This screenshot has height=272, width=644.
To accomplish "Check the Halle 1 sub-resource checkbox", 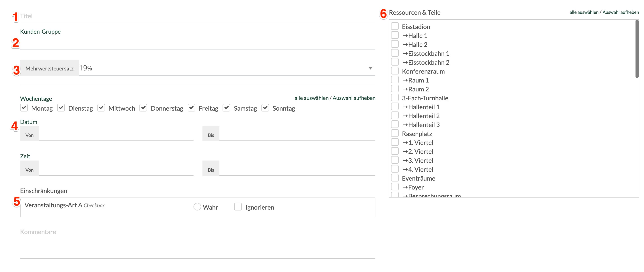I will point(395,35).
